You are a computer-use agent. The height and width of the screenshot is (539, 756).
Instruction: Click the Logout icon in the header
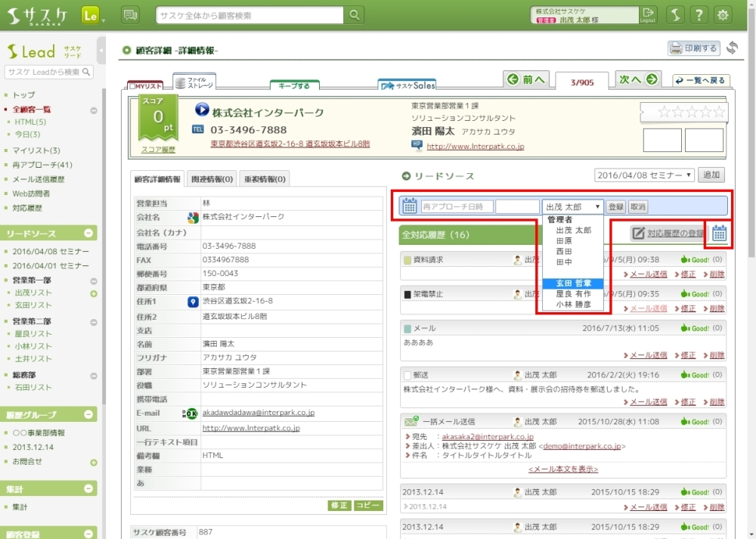tap(648, 15)
